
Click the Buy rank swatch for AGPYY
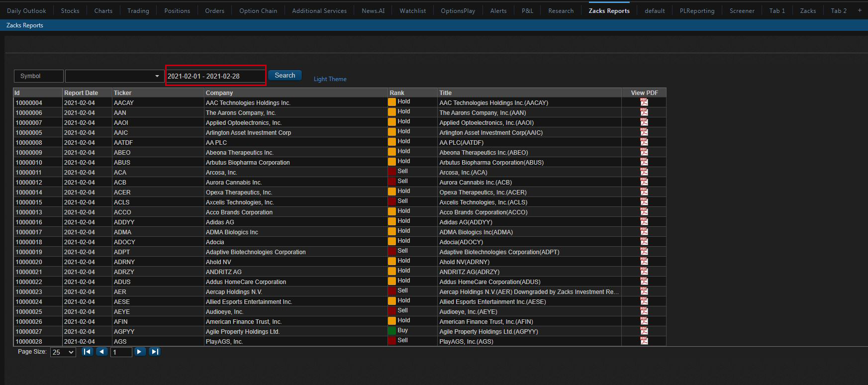(392, 331)
